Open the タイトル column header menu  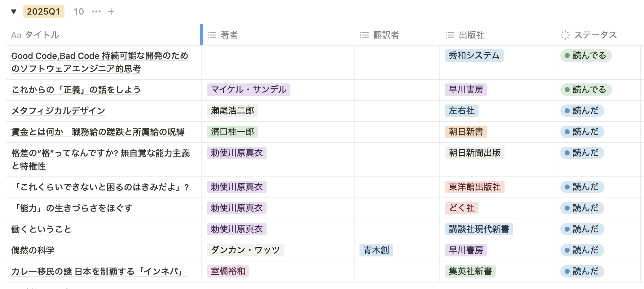[x=42, y=35]
